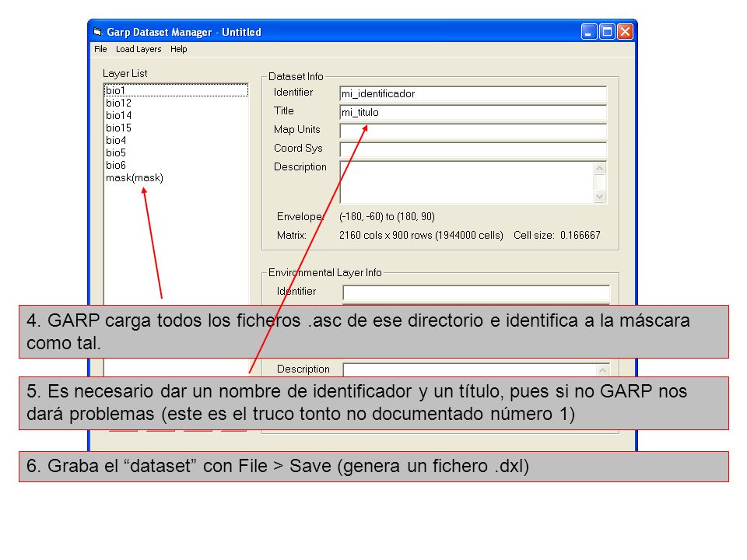Maximize the Garp Dataset Manager window
The width and height of the screenshot is (747, 560).
click(x=607, y=32)
